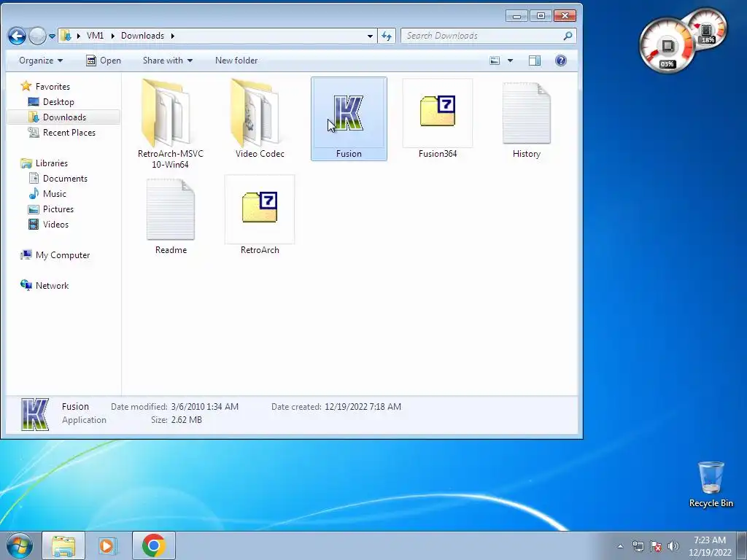The height and width of the screenshot is (560, 747).
Task: Click the taskbar clock showing 7:23 AM
Action: coord(710,546)
